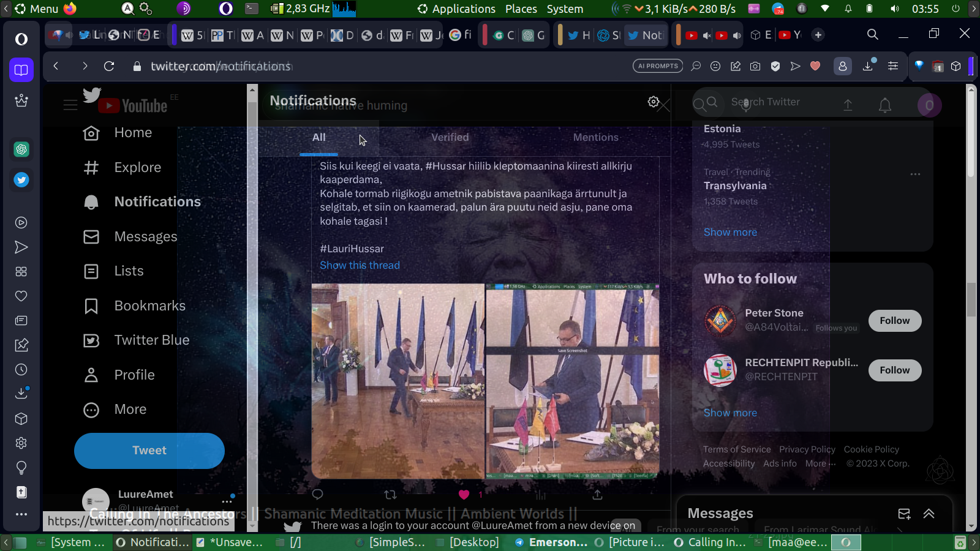This screenshot has width=980, height=551.
Task: Click Show this thread link
Action: point(360,265)
